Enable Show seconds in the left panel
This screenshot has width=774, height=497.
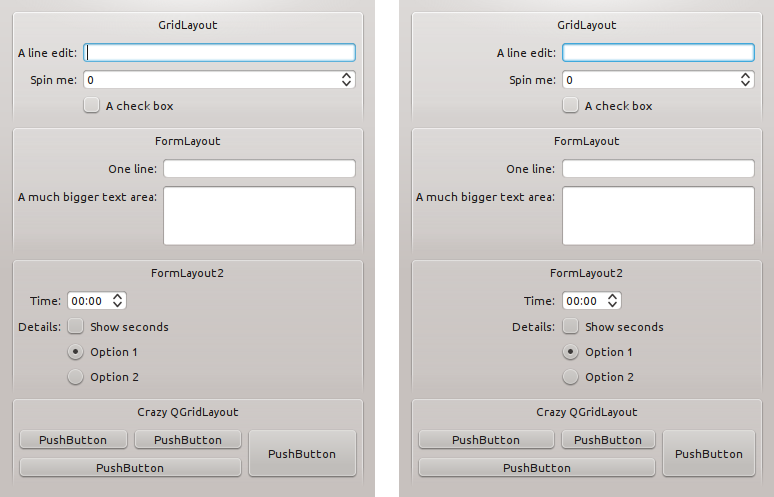point(75,326)
